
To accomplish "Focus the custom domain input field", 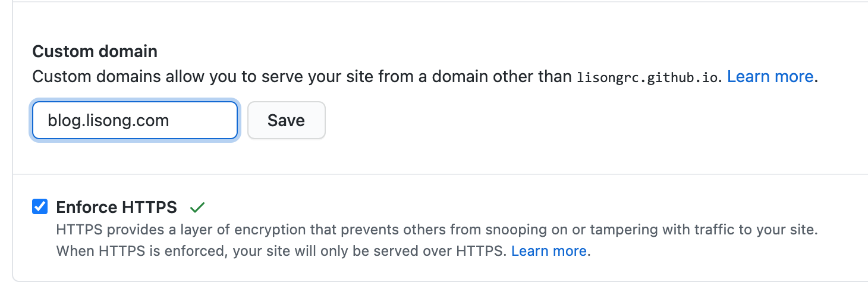I will tap(135, 120).
